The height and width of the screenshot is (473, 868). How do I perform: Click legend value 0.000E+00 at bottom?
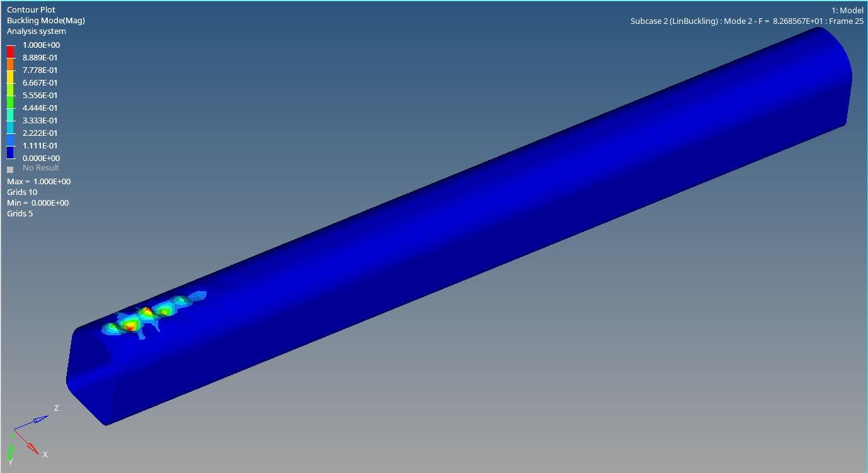[x=42, y=159]
